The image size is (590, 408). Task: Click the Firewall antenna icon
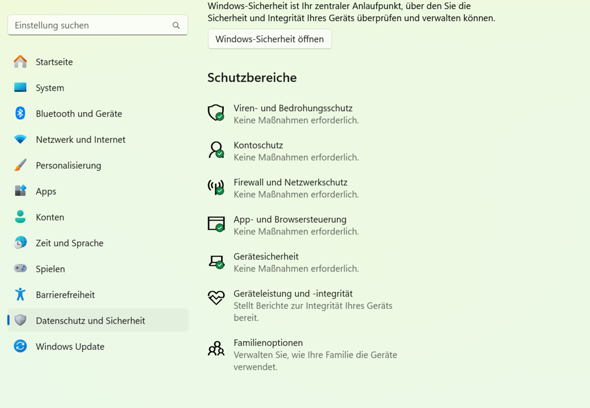(x=216, y=187)
